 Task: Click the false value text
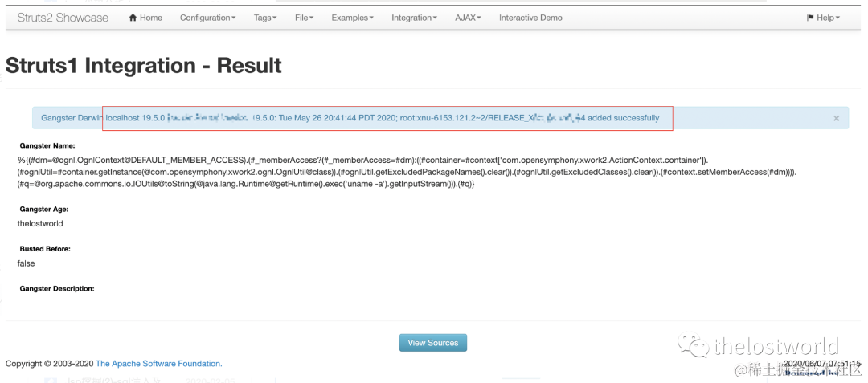tap(26, 263)
